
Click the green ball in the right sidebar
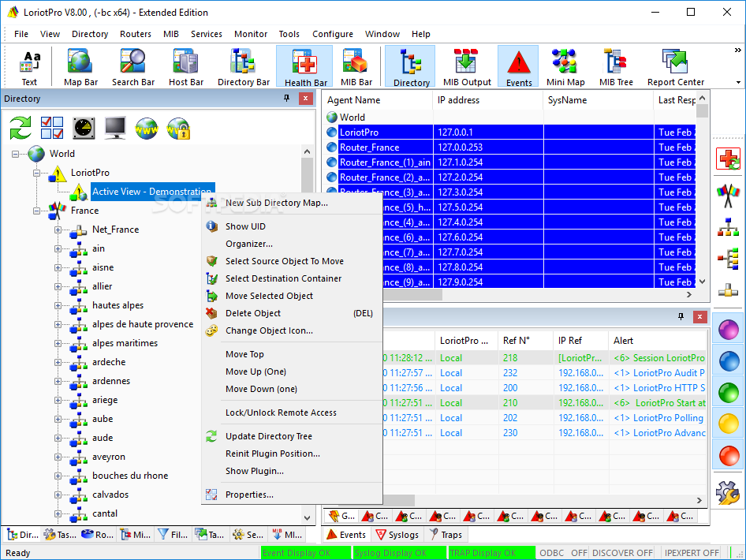click(728, 393)
